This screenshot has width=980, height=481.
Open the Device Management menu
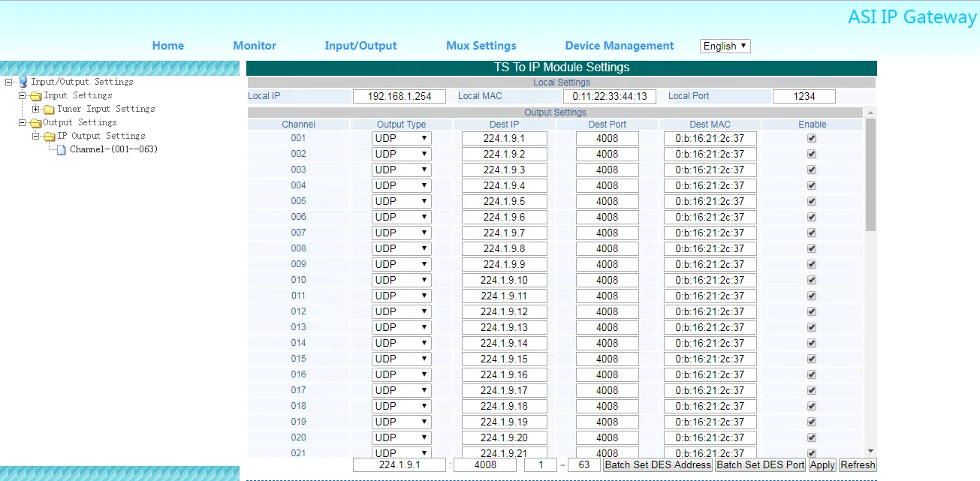click(x=620, y=46)
